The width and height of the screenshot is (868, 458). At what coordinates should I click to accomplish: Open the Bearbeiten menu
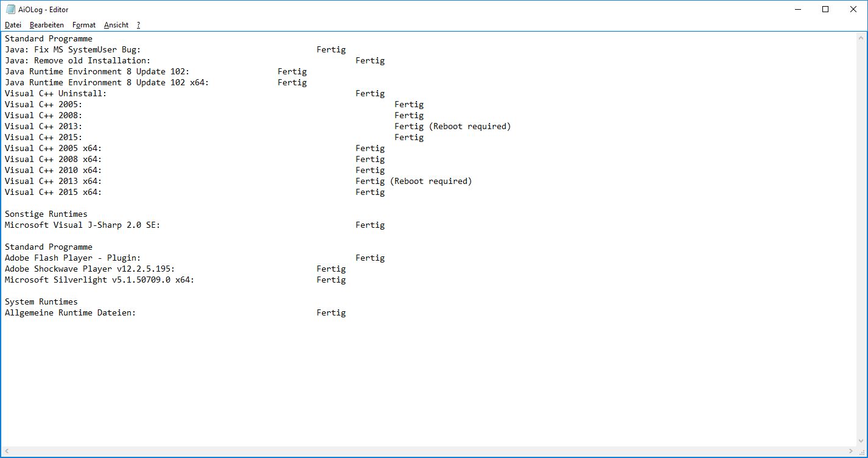click(47, 25)
